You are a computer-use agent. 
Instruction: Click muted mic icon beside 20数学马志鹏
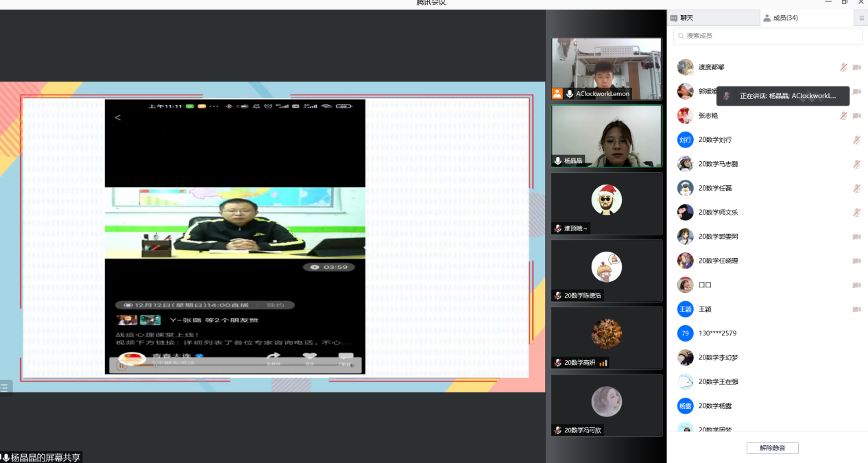(856, 164)
